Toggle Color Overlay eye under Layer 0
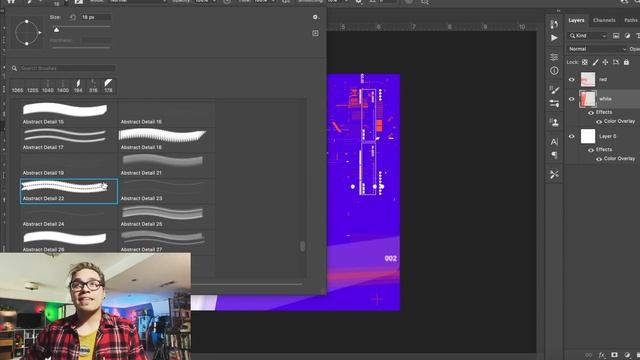This screenshot has height=360, width=640. click(x=599, y=159)
